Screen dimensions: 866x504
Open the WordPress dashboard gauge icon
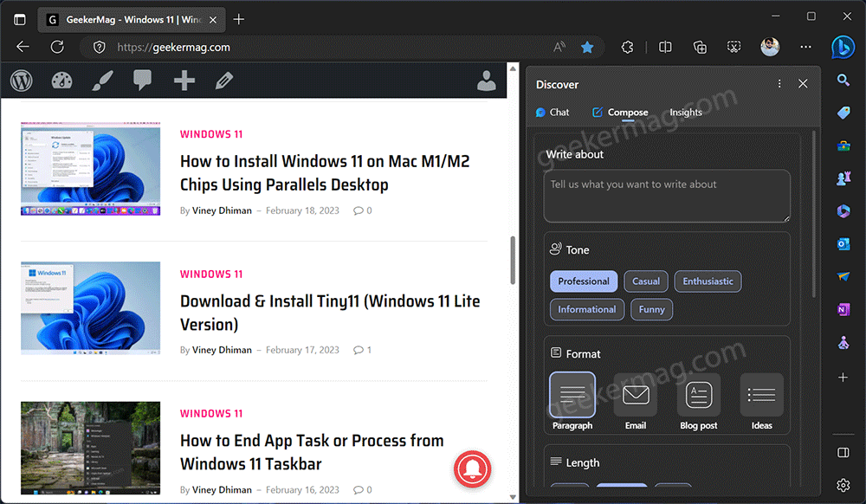click(x=61, y=81)
